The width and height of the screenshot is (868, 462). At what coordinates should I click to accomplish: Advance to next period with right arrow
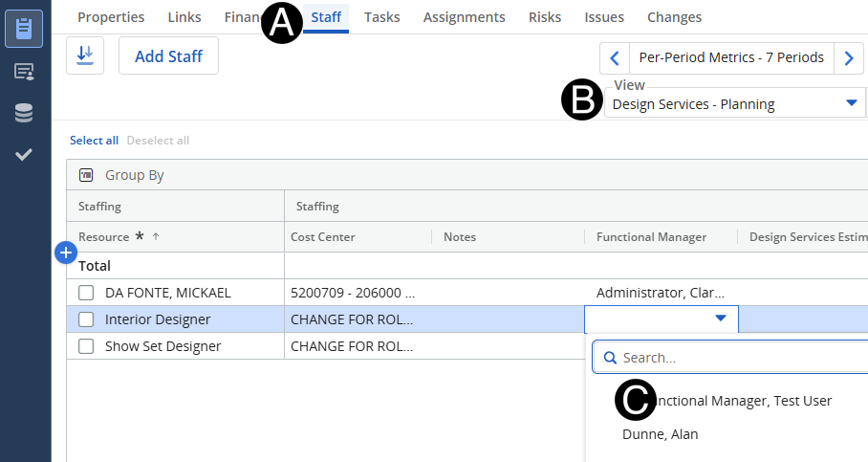848,57
